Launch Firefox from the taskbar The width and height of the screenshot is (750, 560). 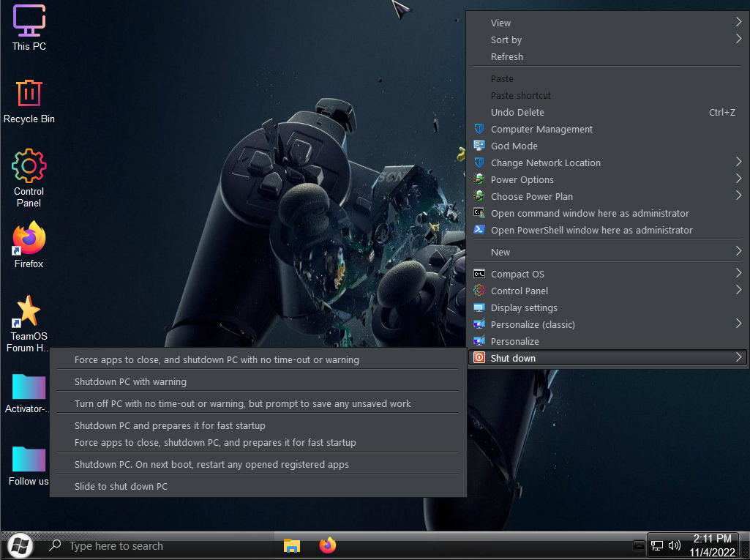pos(328,545)
